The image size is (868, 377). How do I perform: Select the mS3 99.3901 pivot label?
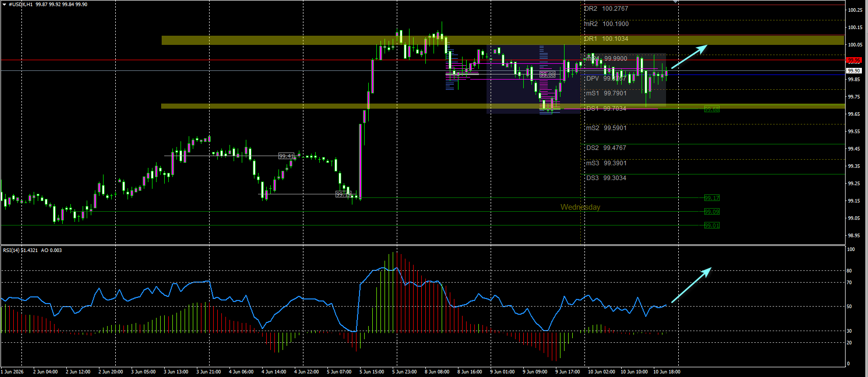point(606,163)
